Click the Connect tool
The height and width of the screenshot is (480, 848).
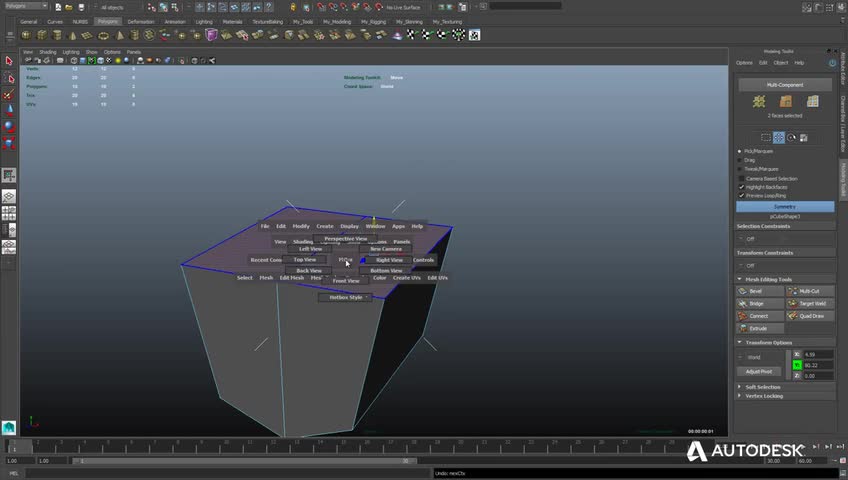point(760,316)
